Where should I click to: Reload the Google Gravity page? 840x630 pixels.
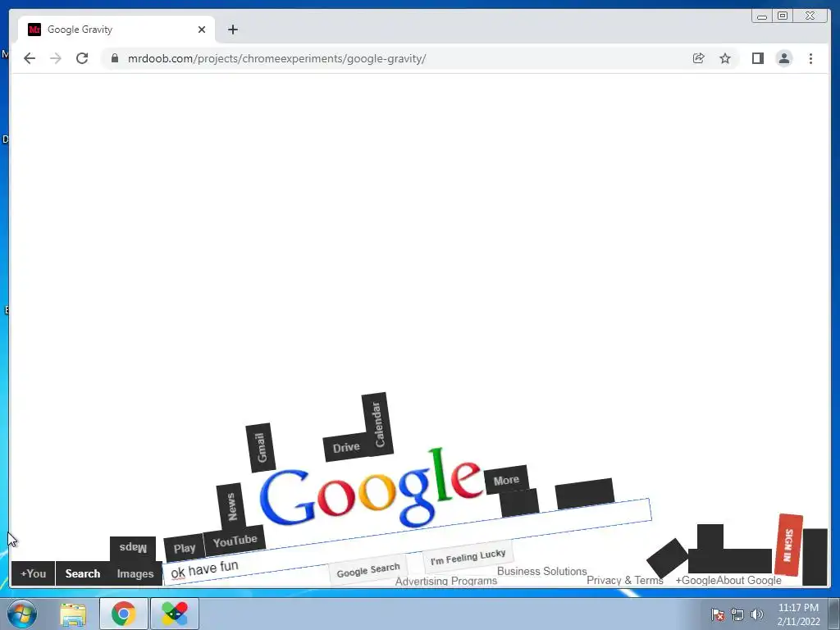coord(82,58)
